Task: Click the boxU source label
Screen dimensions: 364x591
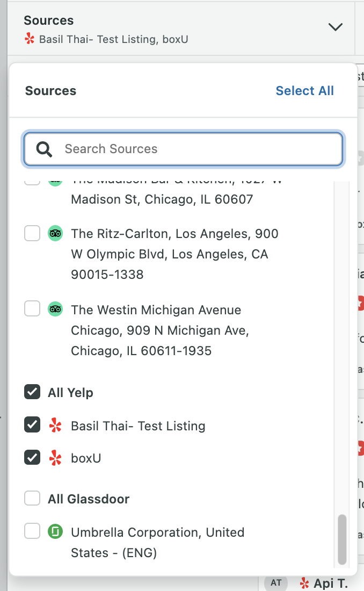Action: 86,458
